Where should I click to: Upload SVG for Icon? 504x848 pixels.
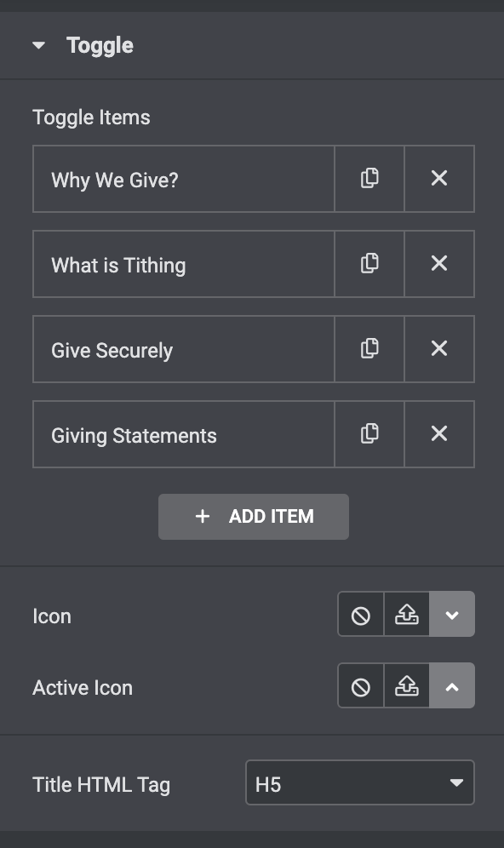[407, 615]
